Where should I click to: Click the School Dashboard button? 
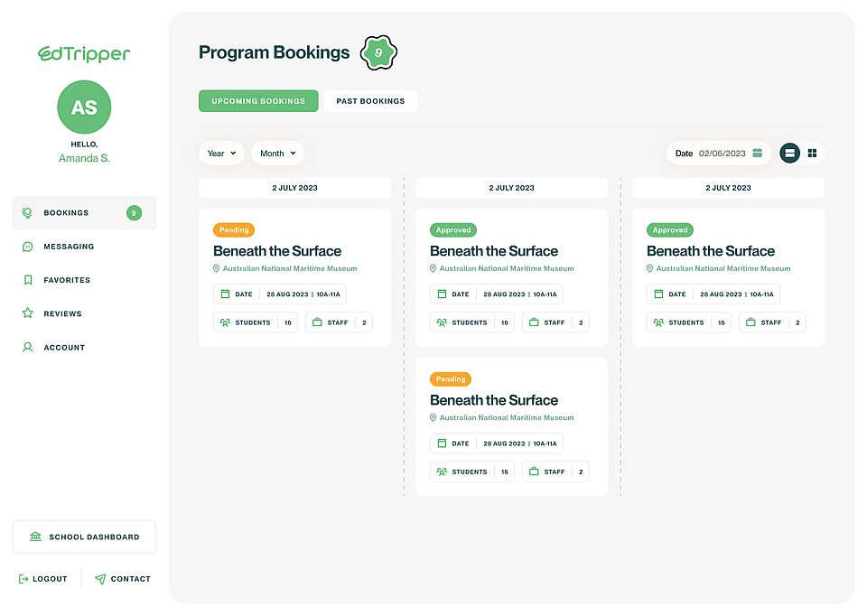click(84, 537)
